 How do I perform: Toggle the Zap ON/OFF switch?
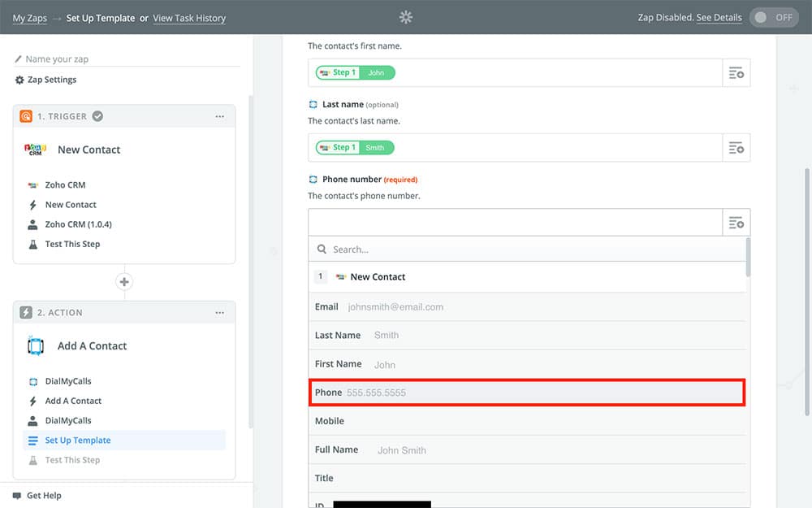774,17
